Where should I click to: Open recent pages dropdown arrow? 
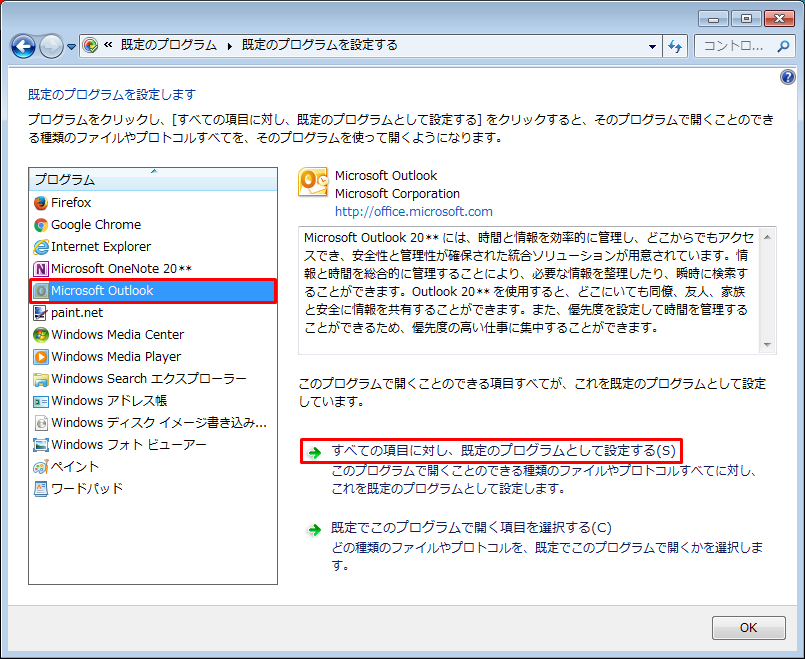coord(71,47)
